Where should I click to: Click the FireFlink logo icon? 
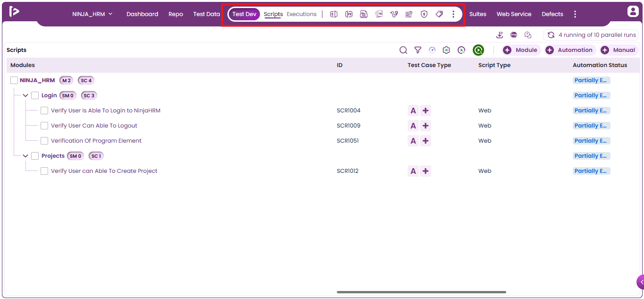tap(14, 12)
